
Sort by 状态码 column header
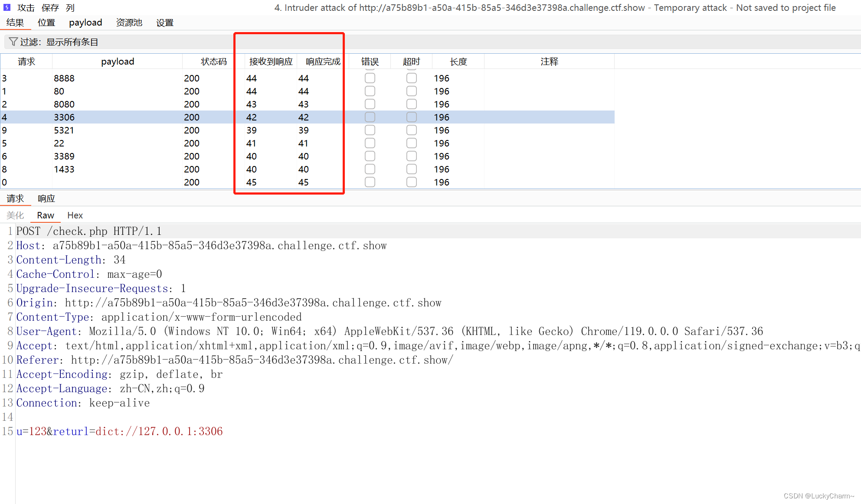pos(213,62)
